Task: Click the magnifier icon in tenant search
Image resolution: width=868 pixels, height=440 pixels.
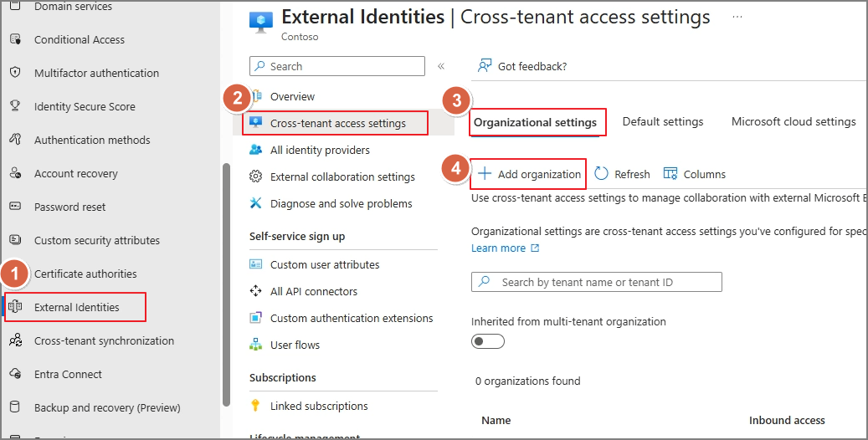Action: pos(485,281)
